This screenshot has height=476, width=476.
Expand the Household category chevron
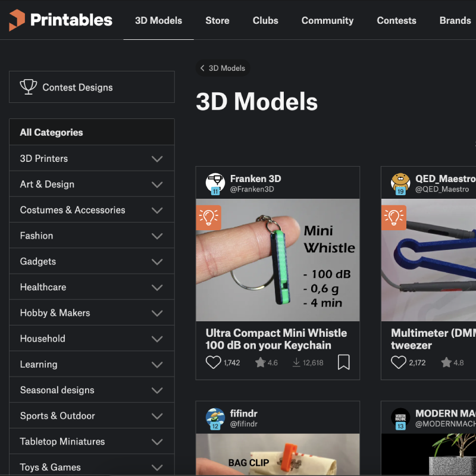(x=157, y=339)
